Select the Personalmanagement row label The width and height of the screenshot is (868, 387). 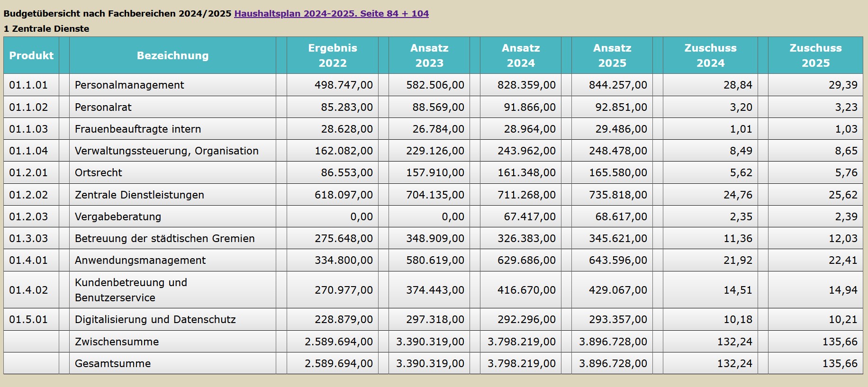[x=129, y=85]
